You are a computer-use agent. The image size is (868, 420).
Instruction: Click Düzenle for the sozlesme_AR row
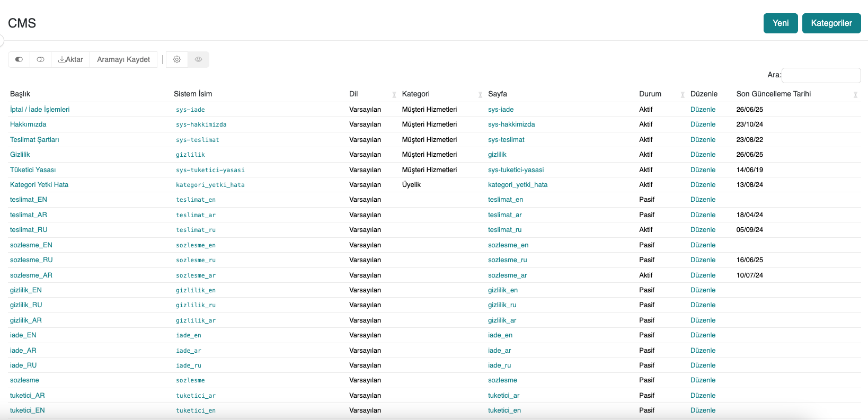coord(703,275)
